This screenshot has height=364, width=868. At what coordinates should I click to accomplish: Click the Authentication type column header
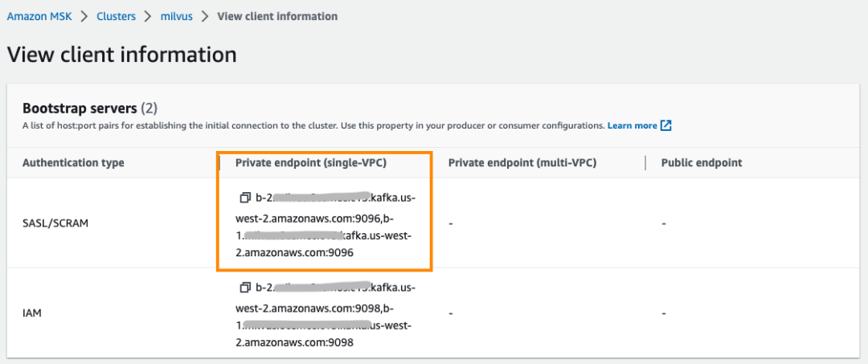pos(73,162)
